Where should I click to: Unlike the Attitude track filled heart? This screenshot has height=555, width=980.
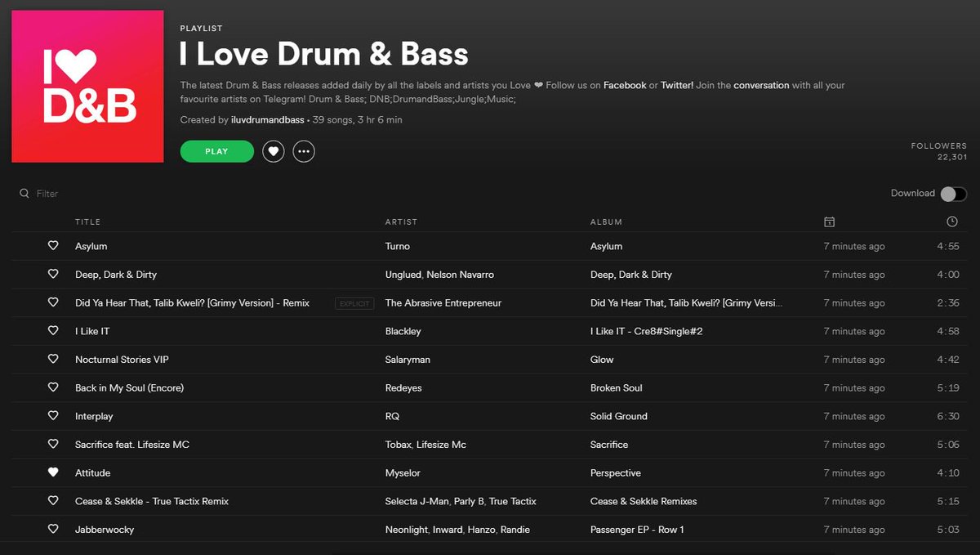[53, 472]
